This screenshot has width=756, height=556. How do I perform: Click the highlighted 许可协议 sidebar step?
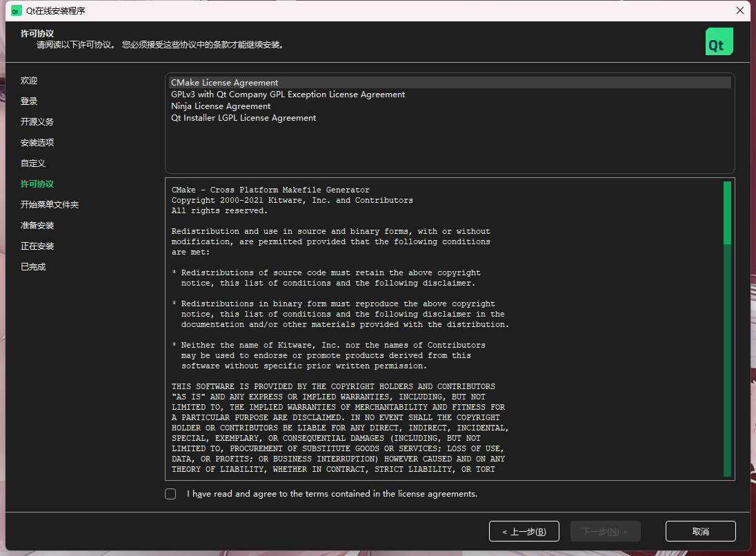pyautogui.click(x=37, y=184)
